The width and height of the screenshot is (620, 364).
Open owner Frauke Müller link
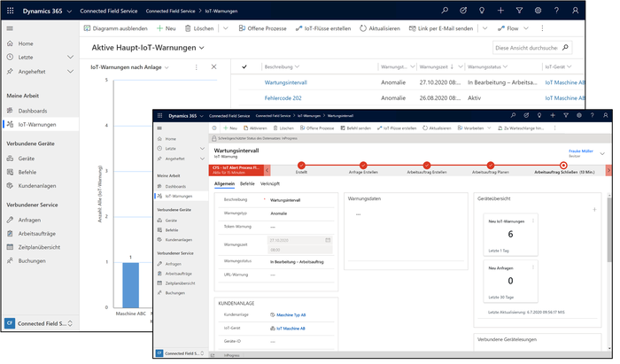point(580,151)
